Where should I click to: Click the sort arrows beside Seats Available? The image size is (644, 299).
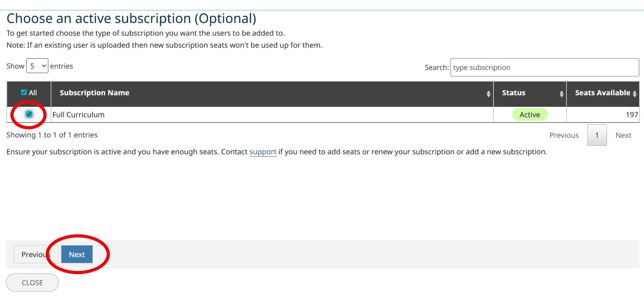(x=635, y=94)
